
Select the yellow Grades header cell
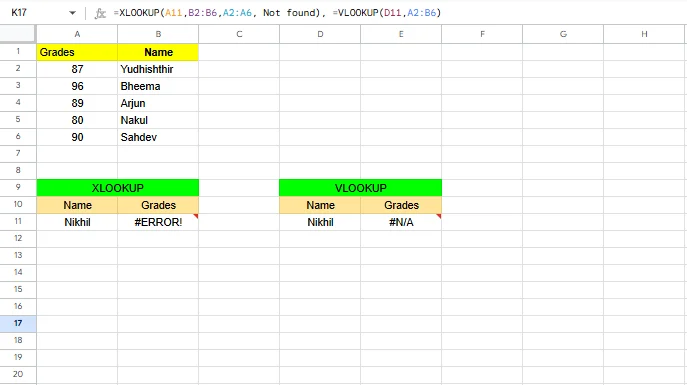pos(77,52)
